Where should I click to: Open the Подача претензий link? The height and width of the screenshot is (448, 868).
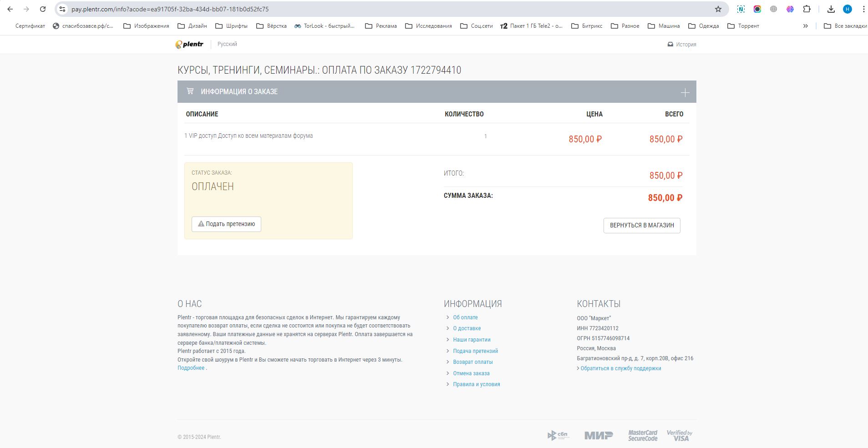click(475, 351)
